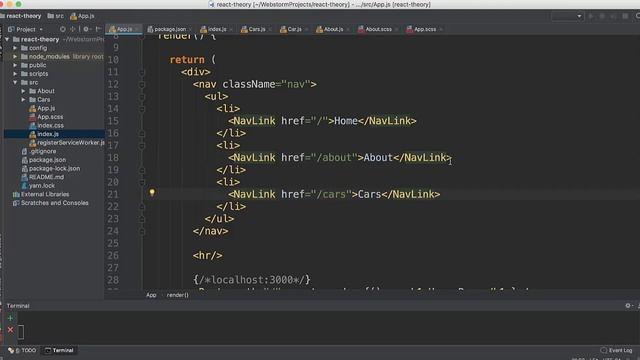
Task: Fold the ul block on line 13
Action: pos(142,97)
